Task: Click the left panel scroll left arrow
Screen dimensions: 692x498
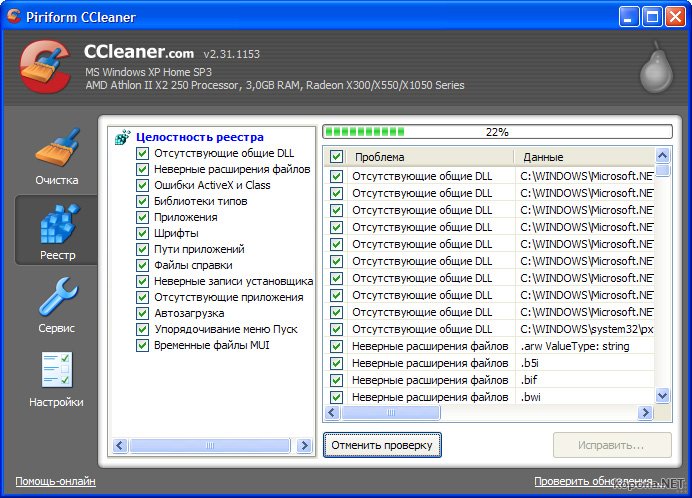Action: click(x=120, y=445)
